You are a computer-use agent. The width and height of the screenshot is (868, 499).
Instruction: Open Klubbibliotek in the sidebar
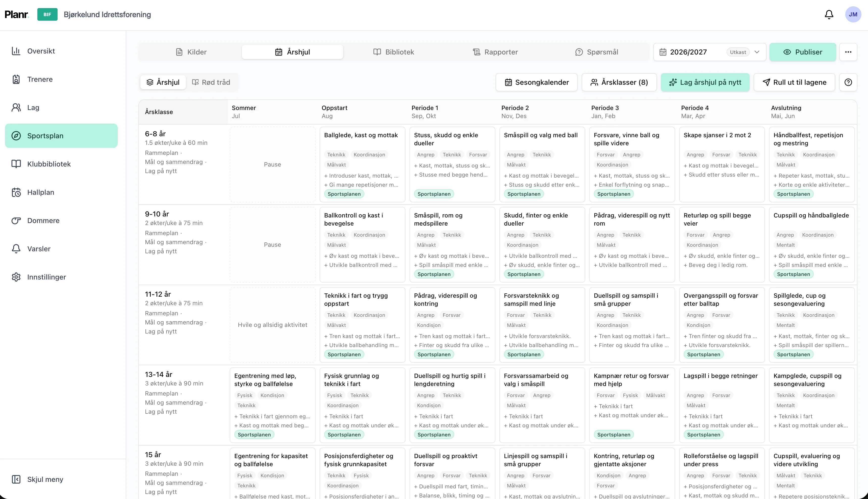61,164
